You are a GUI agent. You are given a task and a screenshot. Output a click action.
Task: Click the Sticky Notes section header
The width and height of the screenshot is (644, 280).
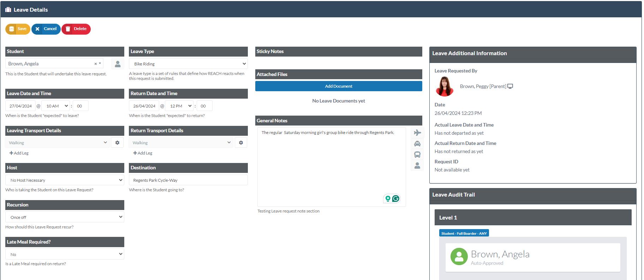pyautogui.click(x=339, y=52)
